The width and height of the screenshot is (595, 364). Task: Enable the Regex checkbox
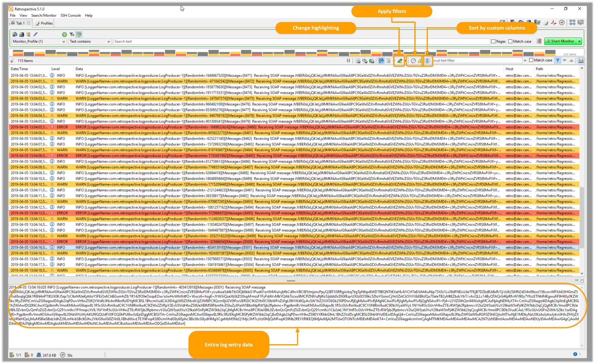493,41
